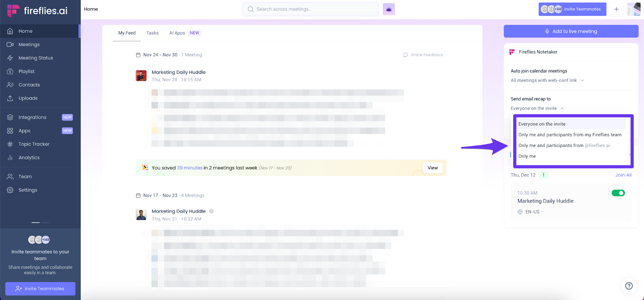Click Join All link

623,175
